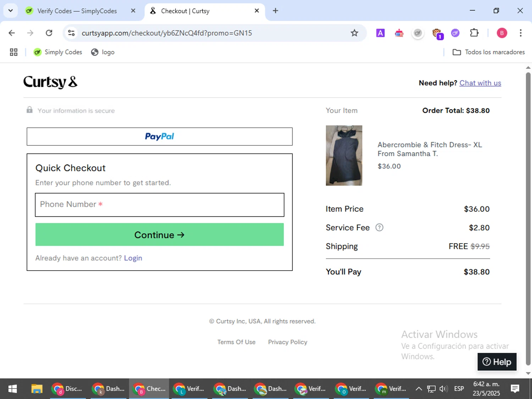
Task: Click the address bar URL
Action: [x=167, y=33]
